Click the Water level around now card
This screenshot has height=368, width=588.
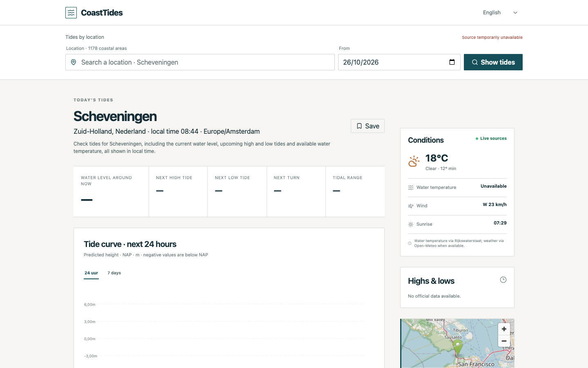click(x=111, y=191)
